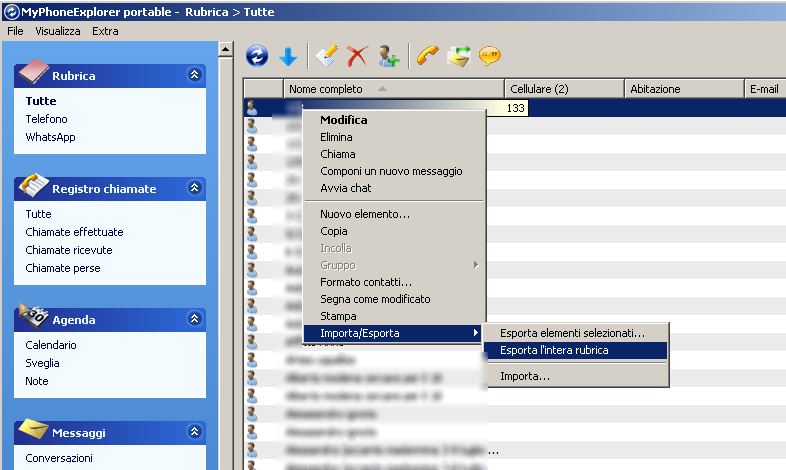The height and width of the screenshot is (470, 786).
Task: Click the blue refresh sync icon
Action: point(257,56)
